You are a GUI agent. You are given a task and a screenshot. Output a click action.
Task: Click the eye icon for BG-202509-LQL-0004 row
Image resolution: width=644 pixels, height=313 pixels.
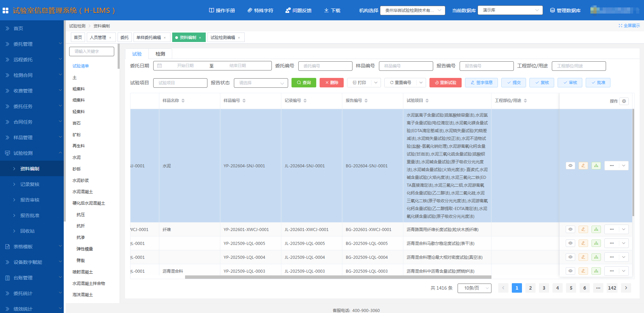tap(570, 257)
